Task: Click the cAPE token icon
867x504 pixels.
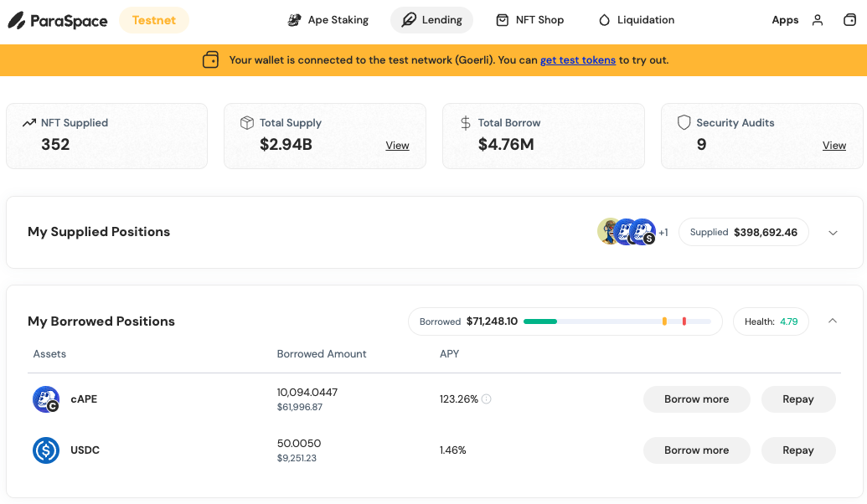Action: coord(46,399)
